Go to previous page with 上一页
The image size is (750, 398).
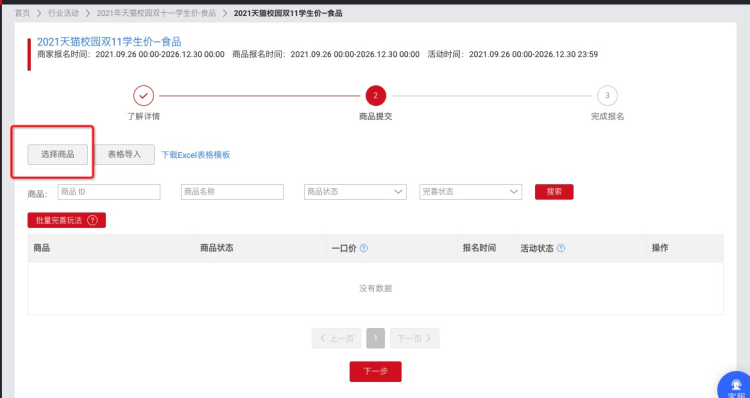[x=336, y=338]
